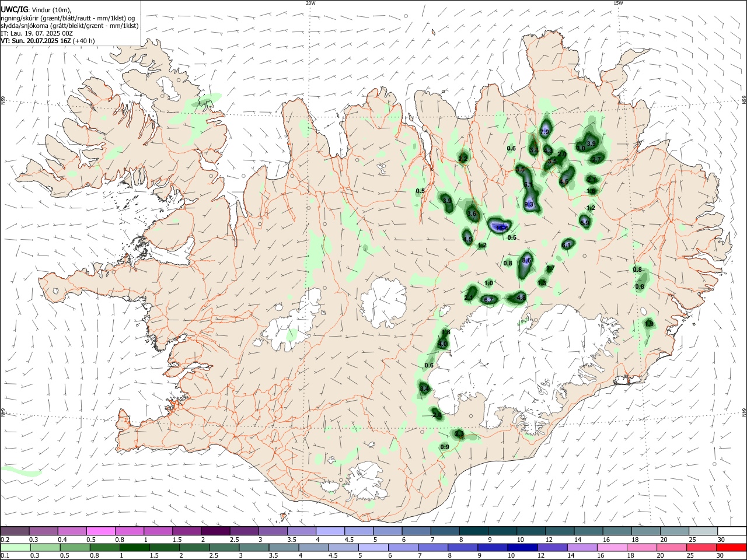The width and height of the screenshot is (747, 560).
Task: Select the palest green 0.1 swatch in rain legend
Action: 15,547
